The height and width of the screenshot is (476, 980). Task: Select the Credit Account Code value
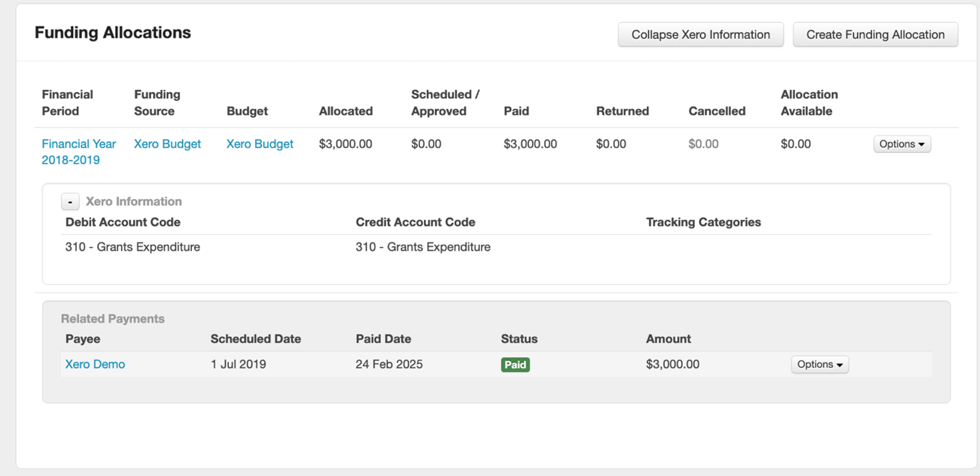coord(423,247)
